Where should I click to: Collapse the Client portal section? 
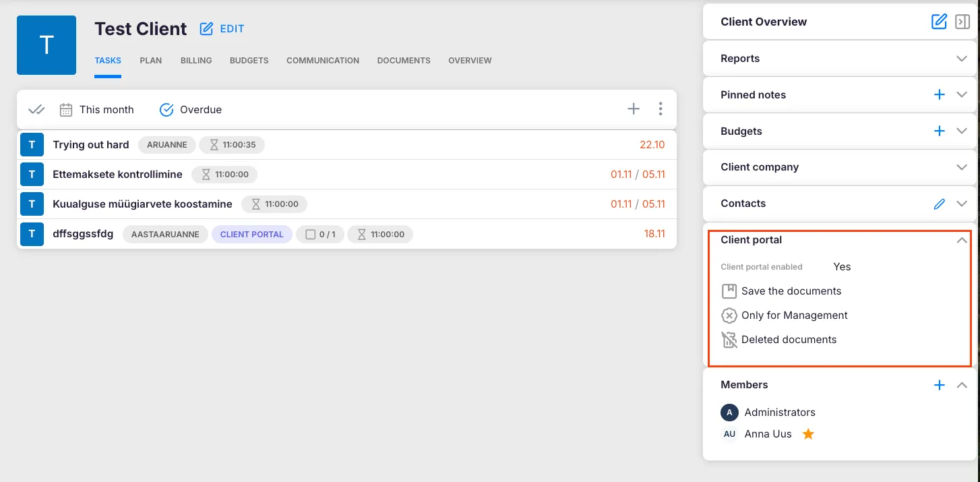click(x=962, y=241)
